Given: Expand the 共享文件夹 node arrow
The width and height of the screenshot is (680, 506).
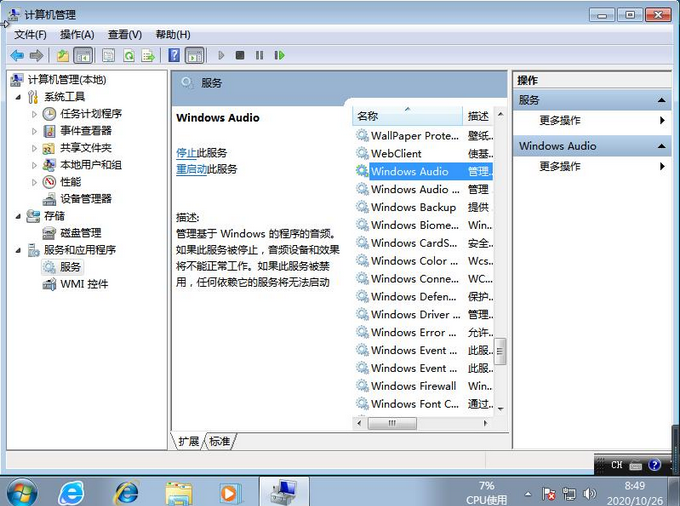Looking at the screenshot, I should click(x=34, y=148).
